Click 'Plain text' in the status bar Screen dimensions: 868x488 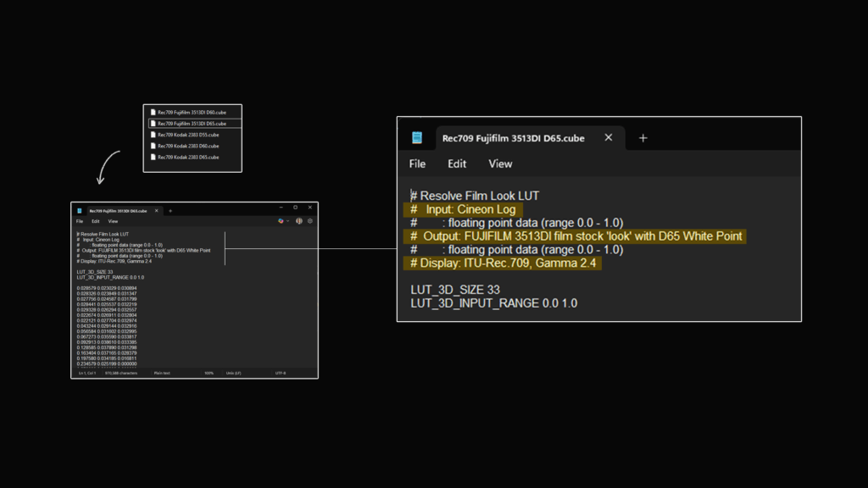162,373
